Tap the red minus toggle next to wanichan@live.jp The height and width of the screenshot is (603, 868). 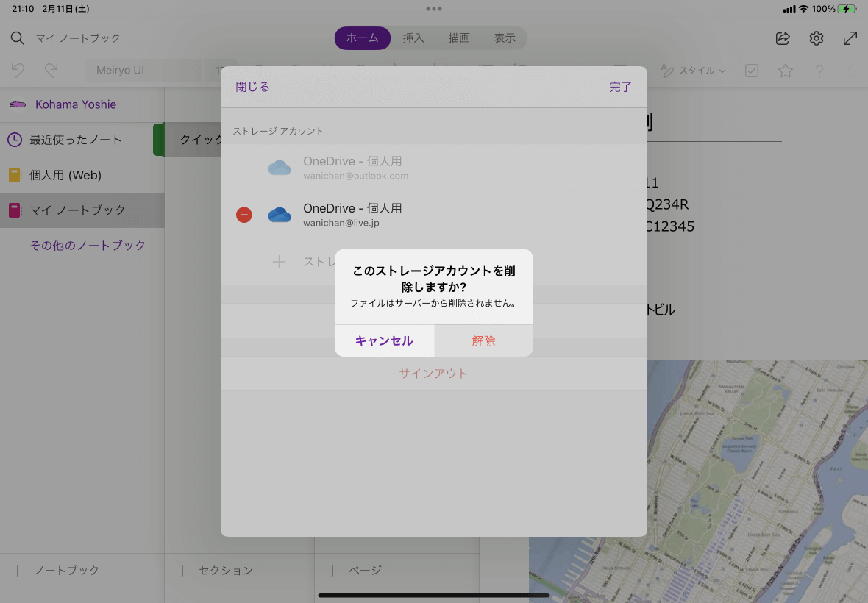pyautogui.click(x=244, y=215)
